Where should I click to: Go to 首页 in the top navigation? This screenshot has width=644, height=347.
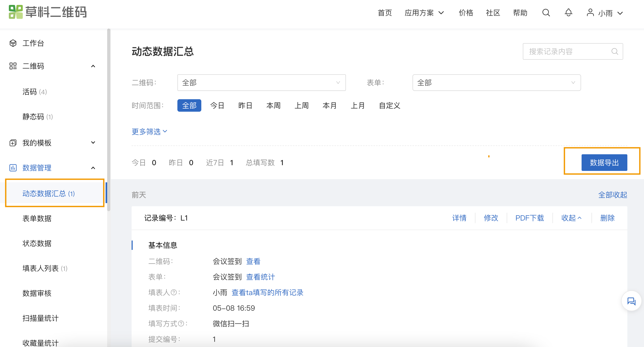click(385, 13)
